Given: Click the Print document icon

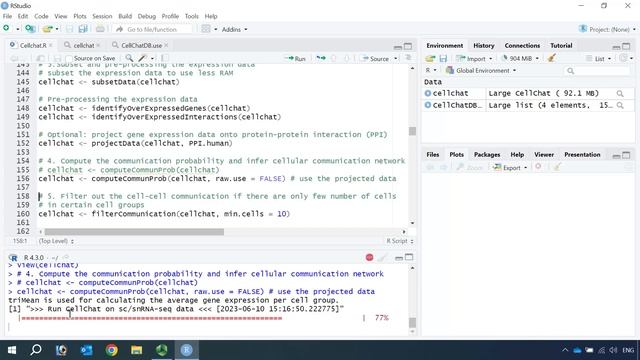Looking at the screenshot, I should [x=100, y=29].
